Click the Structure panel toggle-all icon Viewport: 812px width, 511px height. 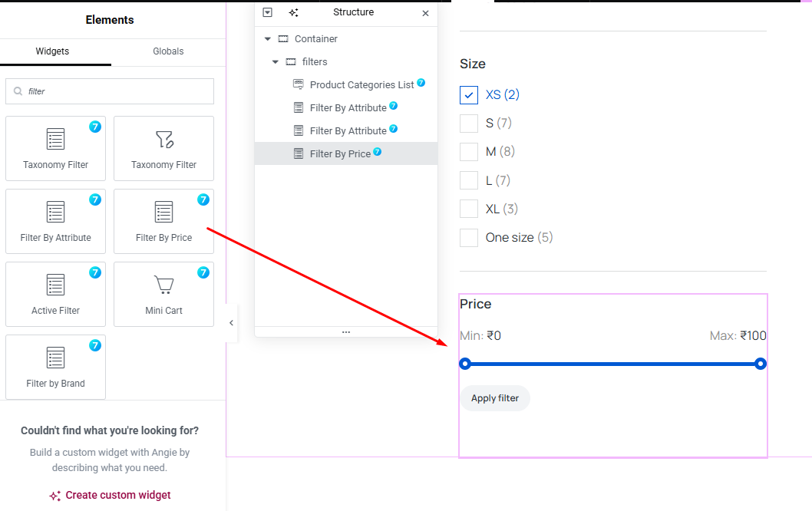point(267,13)
